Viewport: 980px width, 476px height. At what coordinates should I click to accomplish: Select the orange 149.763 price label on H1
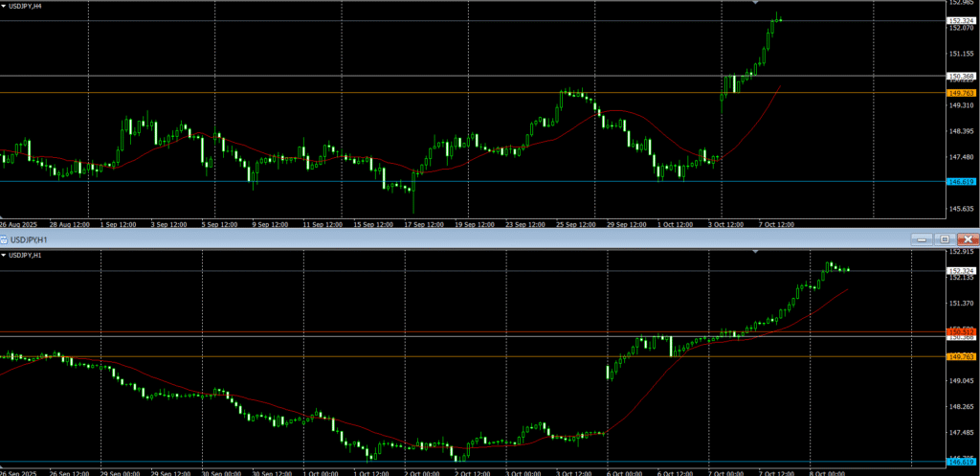960,356
